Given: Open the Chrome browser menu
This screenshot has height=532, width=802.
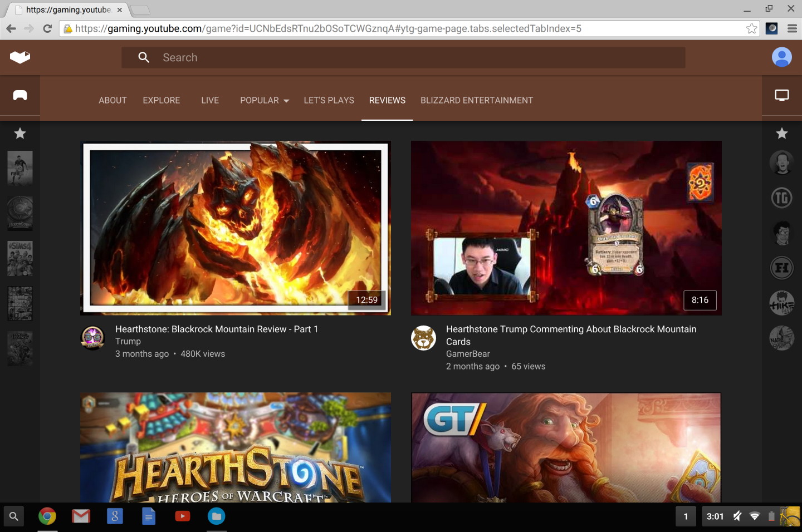Looking at the screenshot, I should tap(791, 28).
